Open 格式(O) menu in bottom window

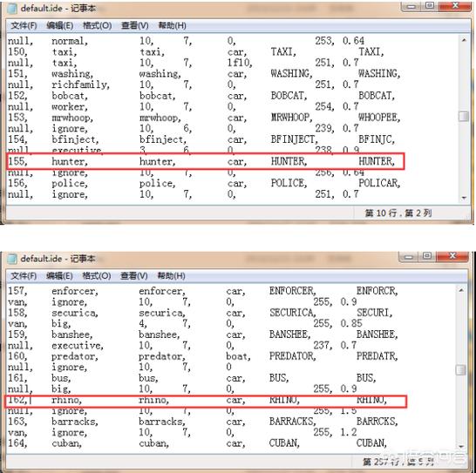point(97,276)
